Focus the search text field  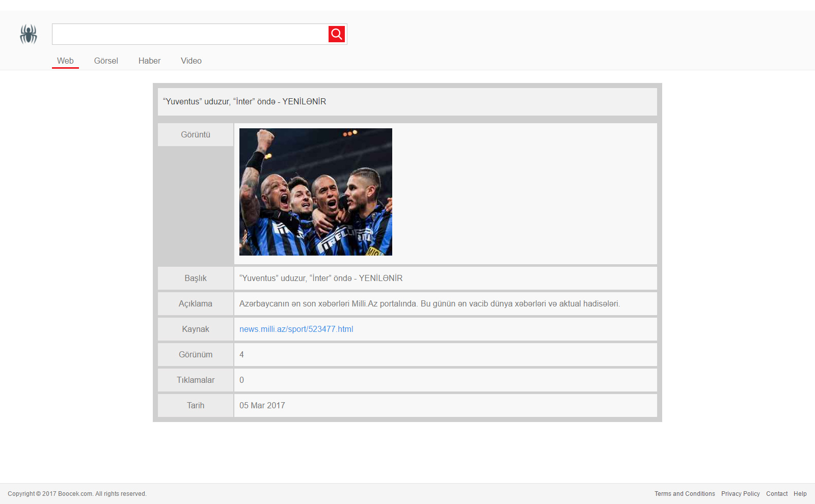pos(190,34)
